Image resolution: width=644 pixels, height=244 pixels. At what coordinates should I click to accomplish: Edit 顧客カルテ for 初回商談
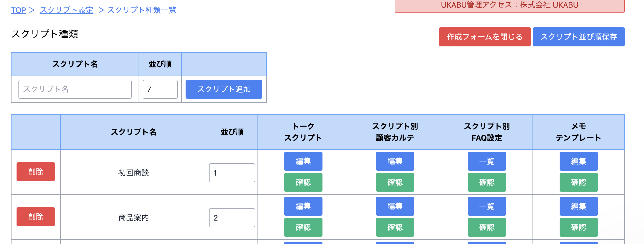(395, 161)
